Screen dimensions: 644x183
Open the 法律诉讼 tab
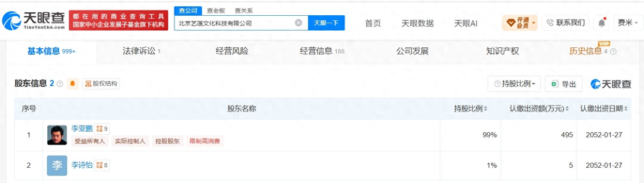pyautogui.click(x=142, y=51)
